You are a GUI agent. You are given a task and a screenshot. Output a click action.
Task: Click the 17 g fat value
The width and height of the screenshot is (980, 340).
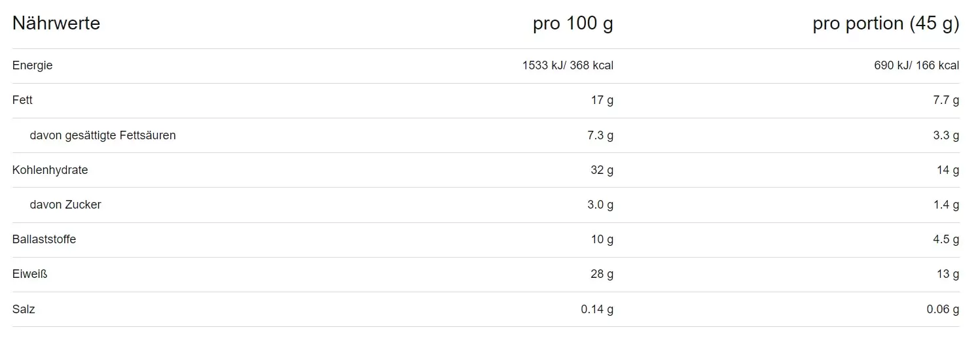[x=602, y=101]
